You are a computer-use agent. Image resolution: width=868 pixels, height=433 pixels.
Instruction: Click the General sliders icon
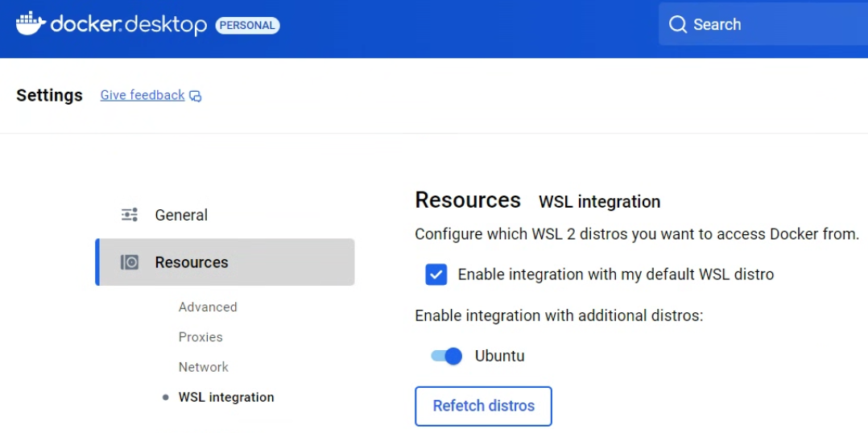(130, 215)
